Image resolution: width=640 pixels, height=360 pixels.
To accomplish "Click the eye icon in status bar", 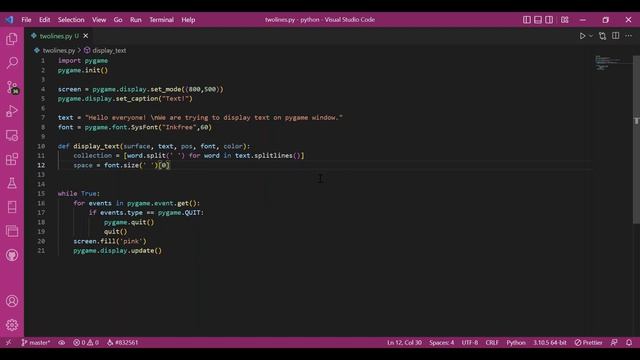I will tap(62, 342).
